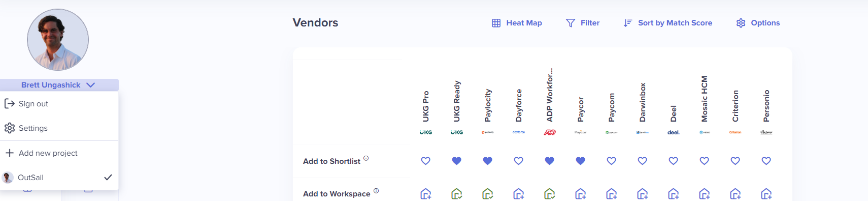Add Mosaic HCM to workspace
The height and width of the screenshot is (201, 868).
click(705, 194)
